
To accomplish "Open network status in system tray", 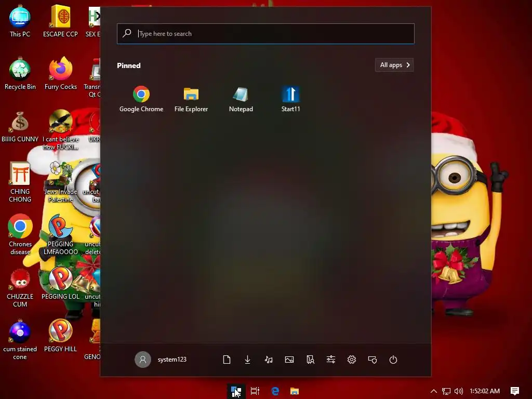I will [446, 391].
